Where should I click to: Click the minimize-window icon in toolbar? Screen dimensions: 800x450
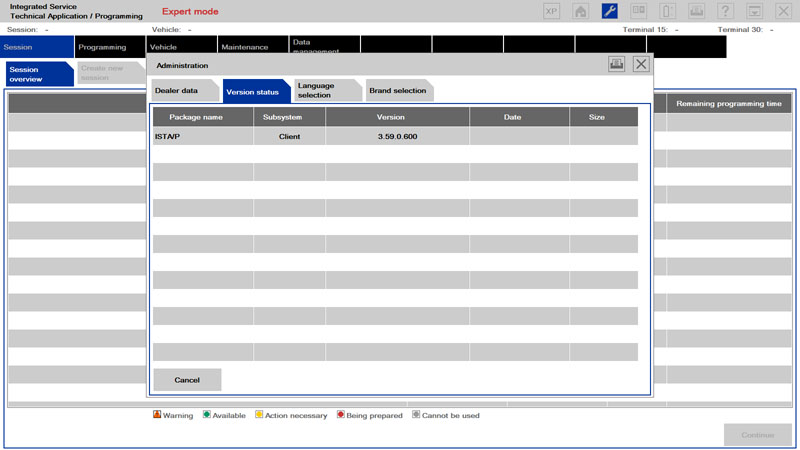tap(755, 11)
